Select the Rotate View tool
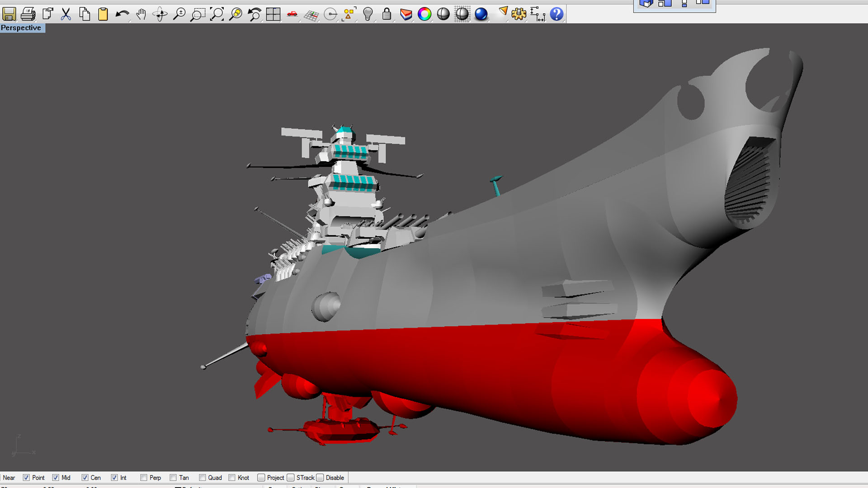The width and height of the screenshot is (868, 488). click(160, 14)
